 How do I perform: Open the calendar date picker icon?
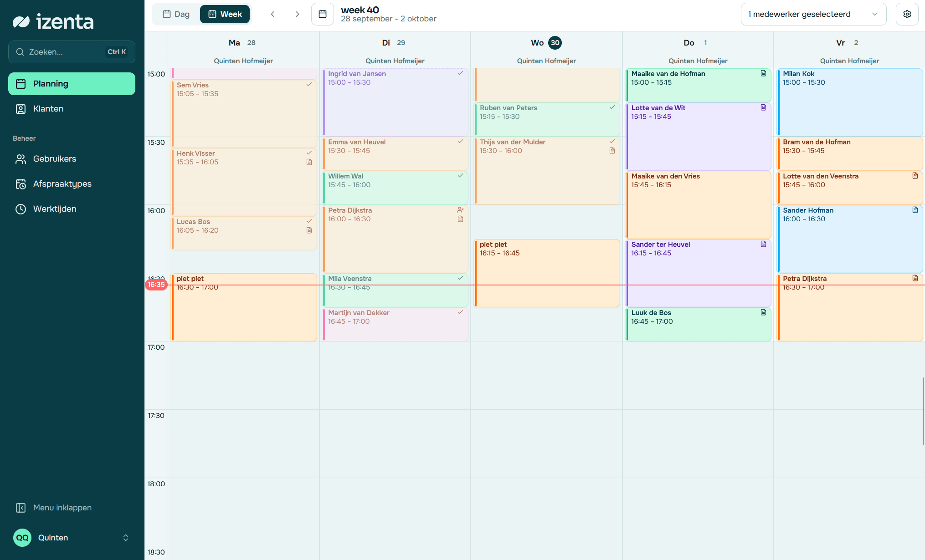pyautogui.click(x=323, y=14)
